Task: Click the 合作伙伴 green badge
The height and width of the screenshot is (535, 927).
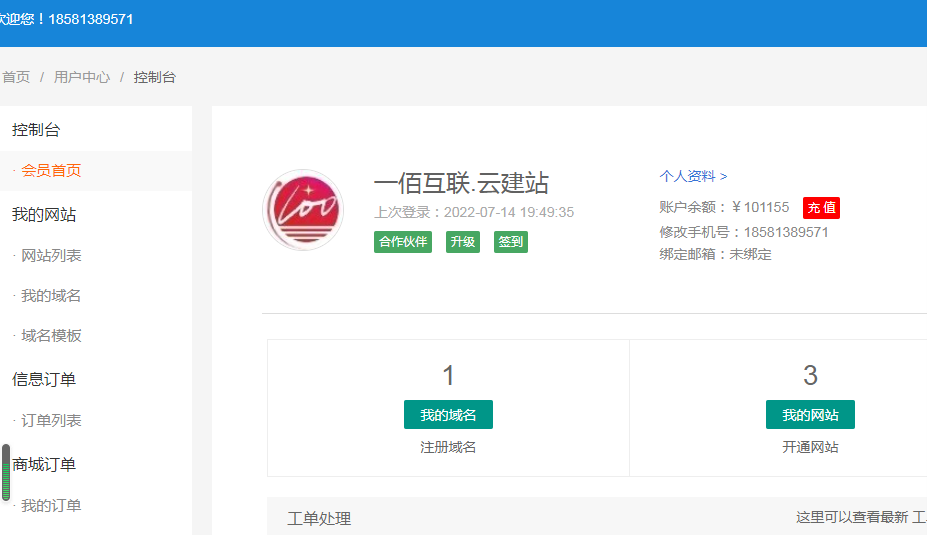Action: [403, 242]
